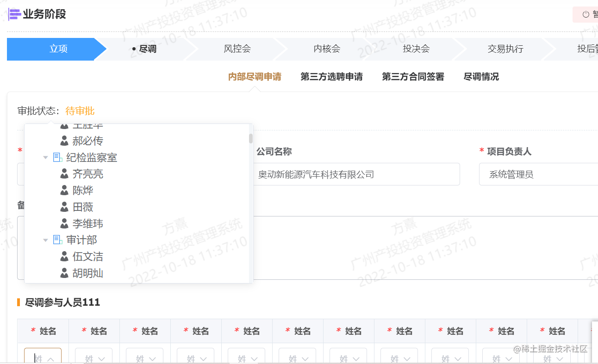
Task: Click the 公司名称 input field
Action: 356,174
